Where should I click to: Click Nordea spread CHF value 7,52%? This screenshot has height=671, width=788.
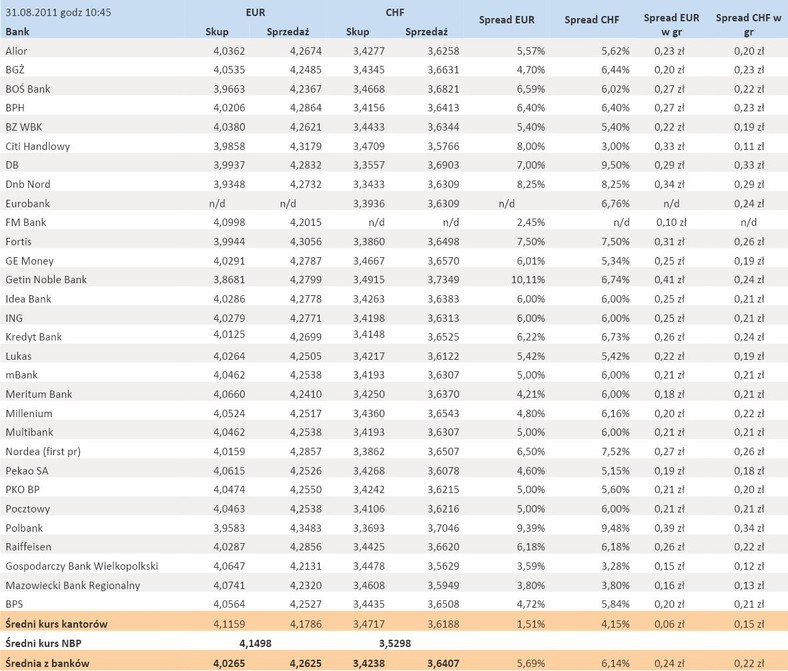[x=615, y=451]
